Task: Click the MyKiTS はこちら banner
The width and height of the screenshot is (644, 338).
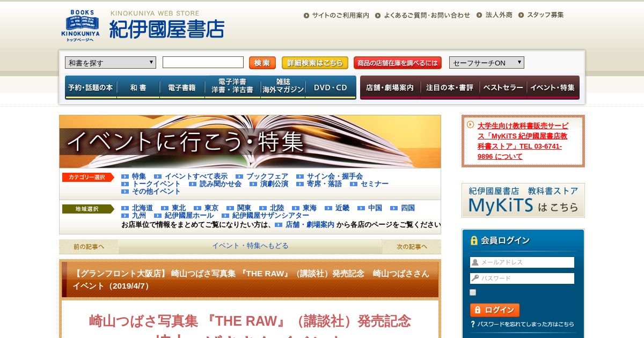Action: click(x=523, y=200)
